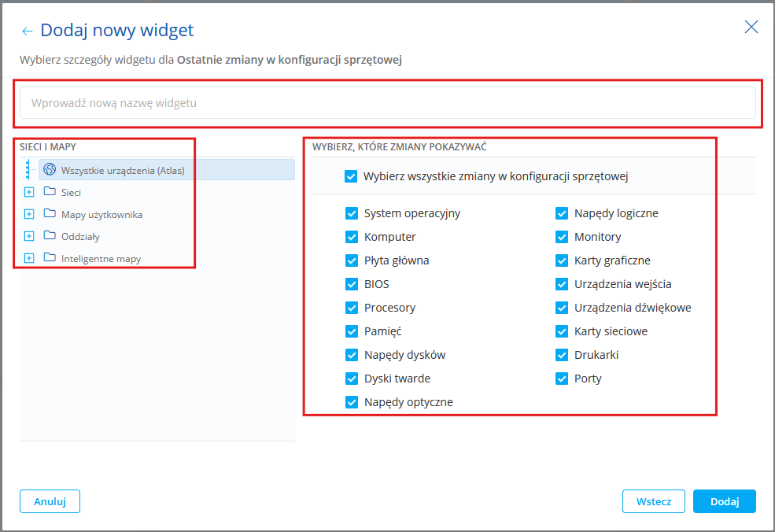Toggle the select all hardware changes checkbox
Viewport: 775px width, 532px height.
(x=351, y=176)
